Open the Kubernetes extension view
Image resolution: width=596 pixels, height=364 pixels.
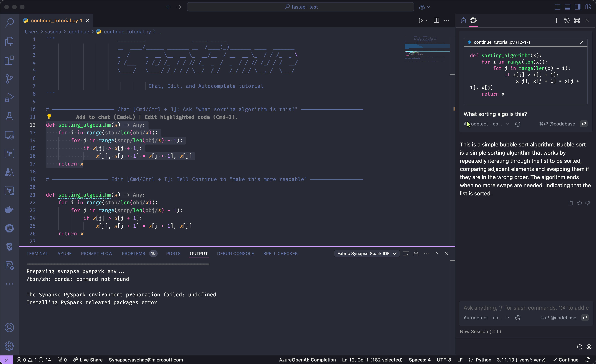point(10,228)
